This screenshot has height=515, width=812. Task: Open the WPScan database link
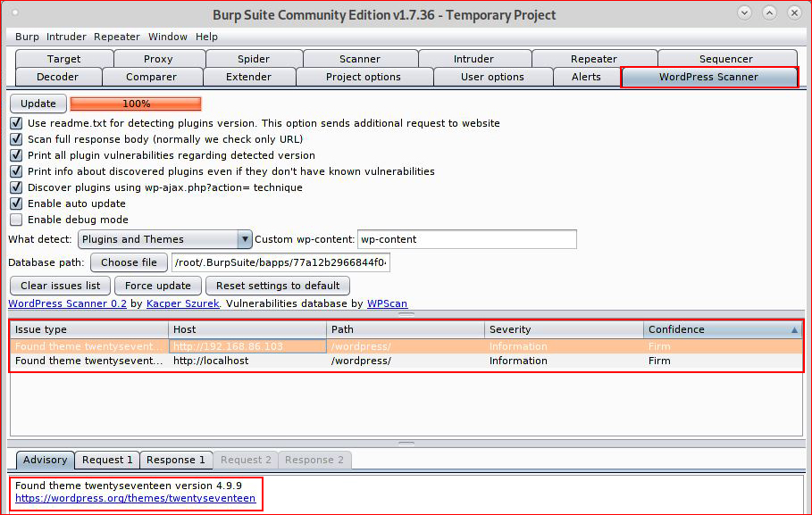pos(388,303)
